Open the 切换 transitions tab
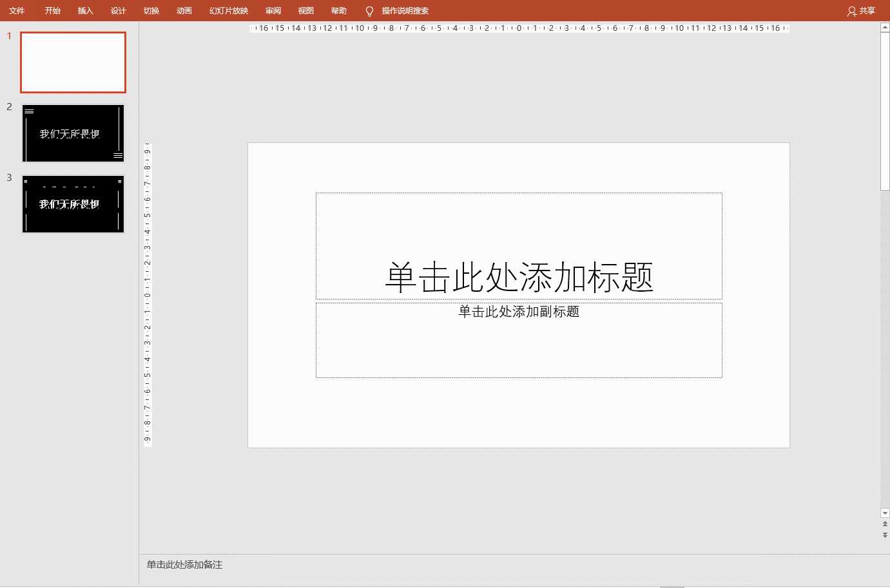The width and height of the screenshot is (890, 588). pos(151,10)
